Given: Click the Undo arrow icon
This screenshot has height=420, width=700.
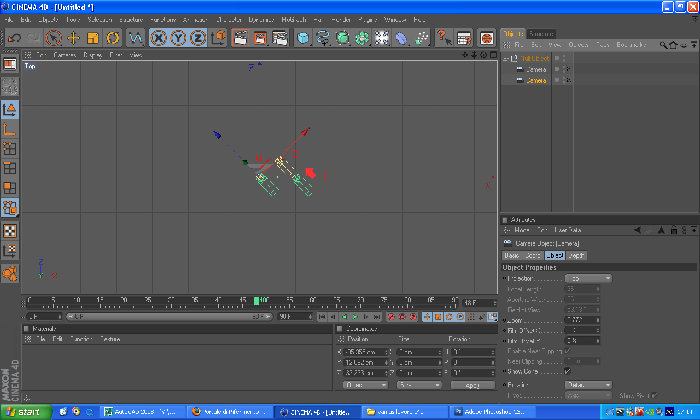Looking at the screenshot, I should [x=14, y=38].
